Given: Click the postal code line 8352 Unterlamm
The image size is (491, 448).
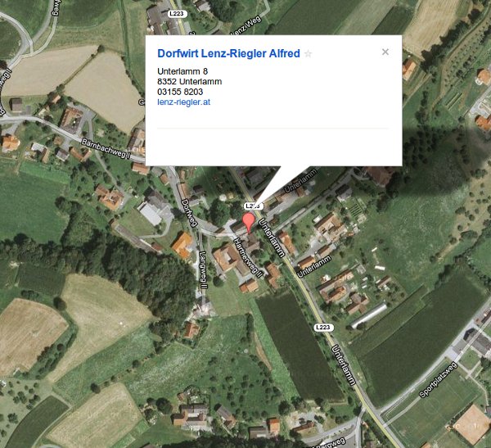Looking at the screenshot, I should coord(190,82).
